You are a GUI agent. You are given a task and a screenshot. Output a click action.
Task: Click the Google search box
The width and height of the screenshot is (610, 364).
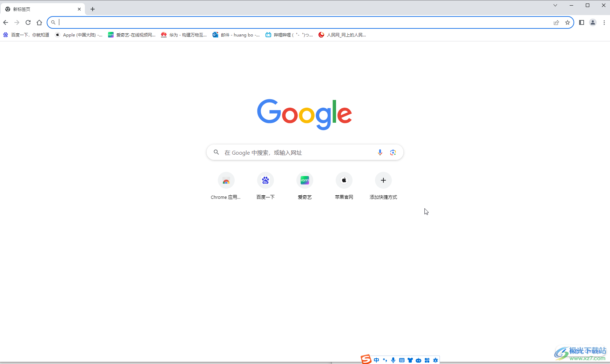(305, 153)
